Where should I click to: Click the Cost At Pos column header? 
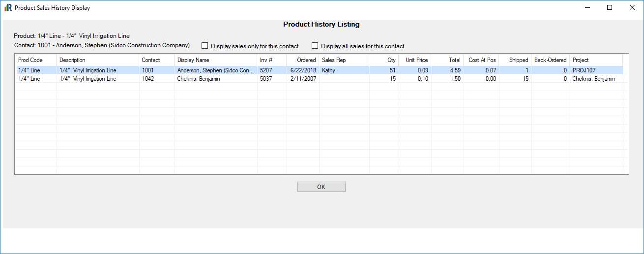tap(481, 60)
